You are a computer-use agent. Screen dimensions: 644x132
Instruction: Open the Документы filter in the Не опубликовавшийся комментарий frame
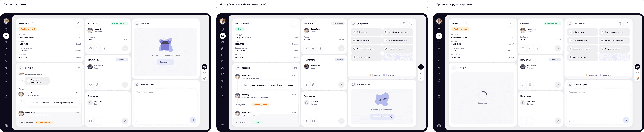pos(404,23)
